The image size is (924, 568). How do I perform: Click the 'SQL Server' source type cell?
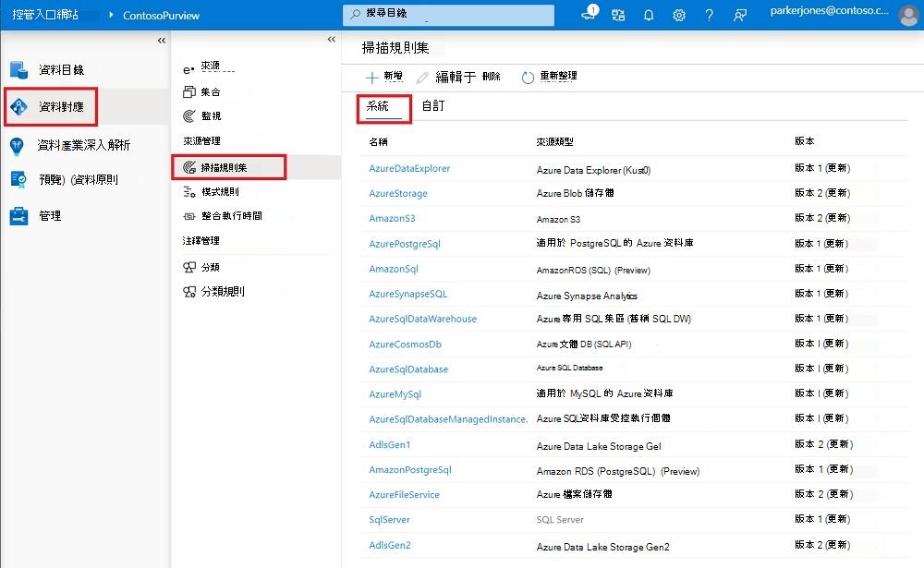click(560, 520)
